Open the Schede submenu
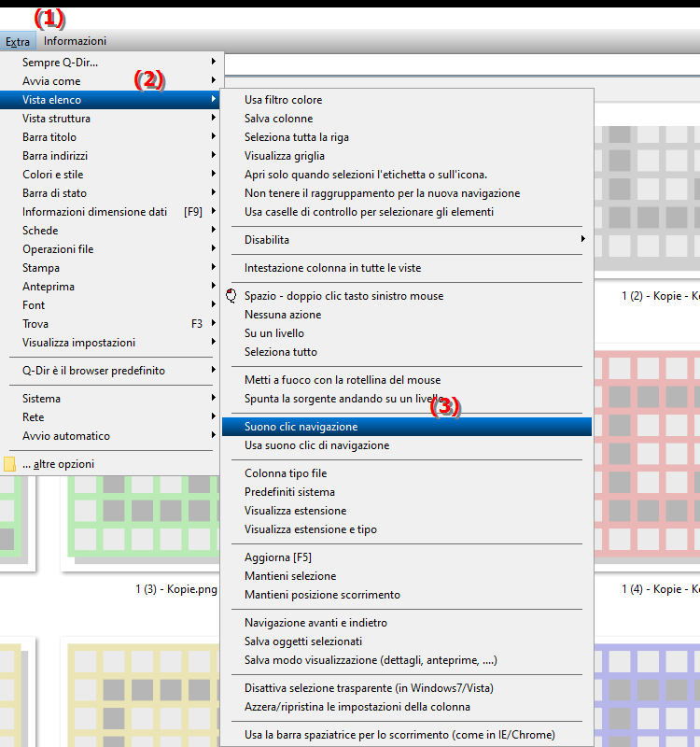Image resolution: width=700 pixels, height=747 pixels. pos(109,231)
